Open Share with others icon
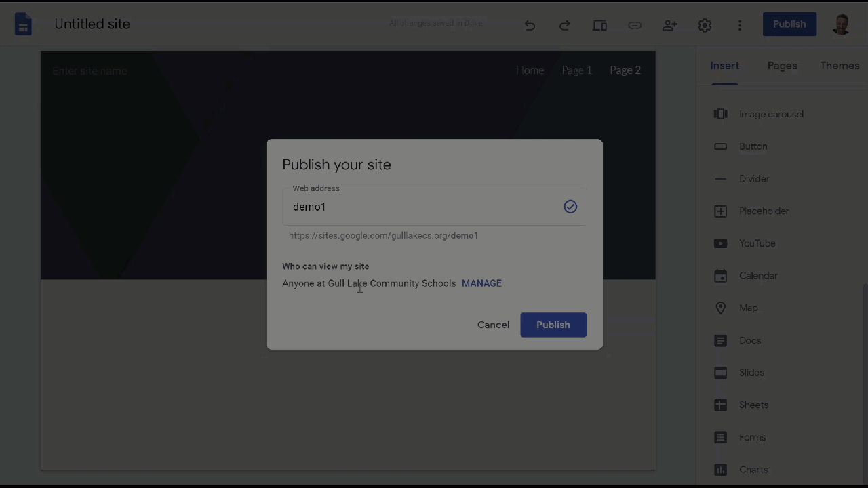 670,25
